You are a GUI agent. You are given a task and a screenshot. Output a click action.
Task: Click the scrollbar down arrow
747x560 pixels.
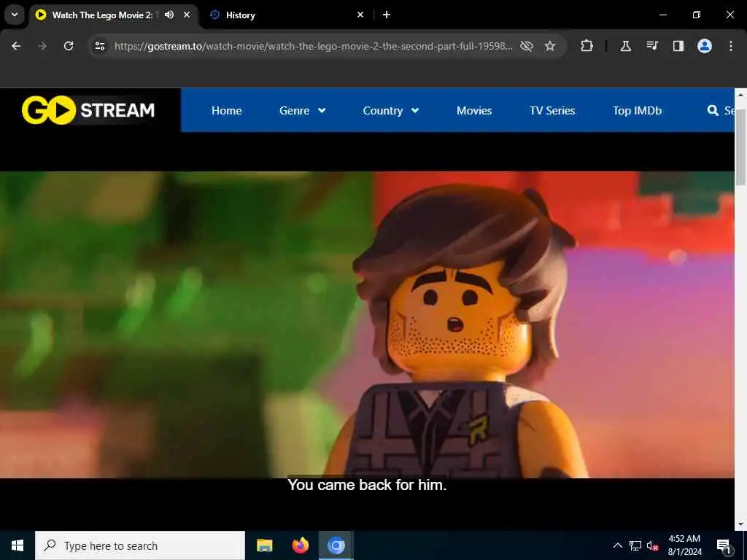(740, 524)
